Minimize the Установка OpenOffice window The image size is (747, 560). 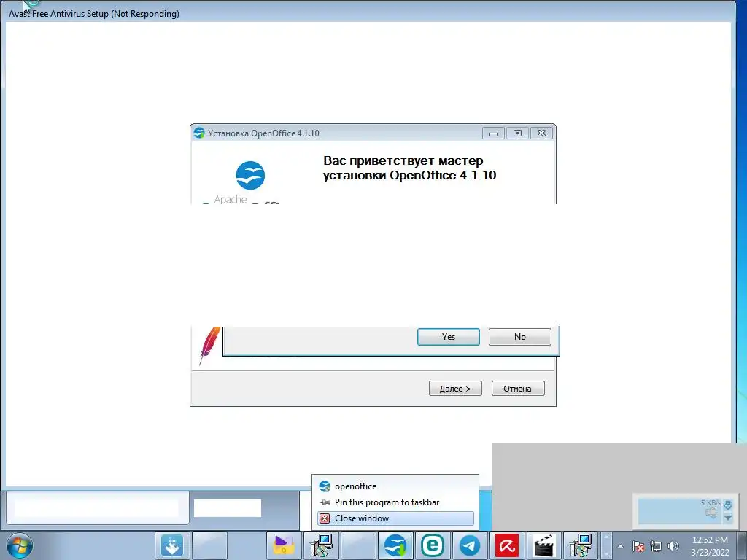(x=493, y=133)
